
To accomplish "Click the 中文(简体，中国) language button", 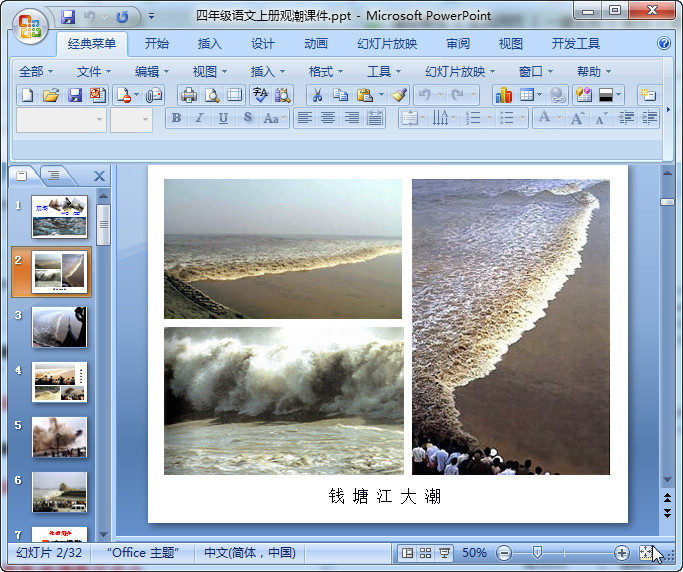I will 249,553.
